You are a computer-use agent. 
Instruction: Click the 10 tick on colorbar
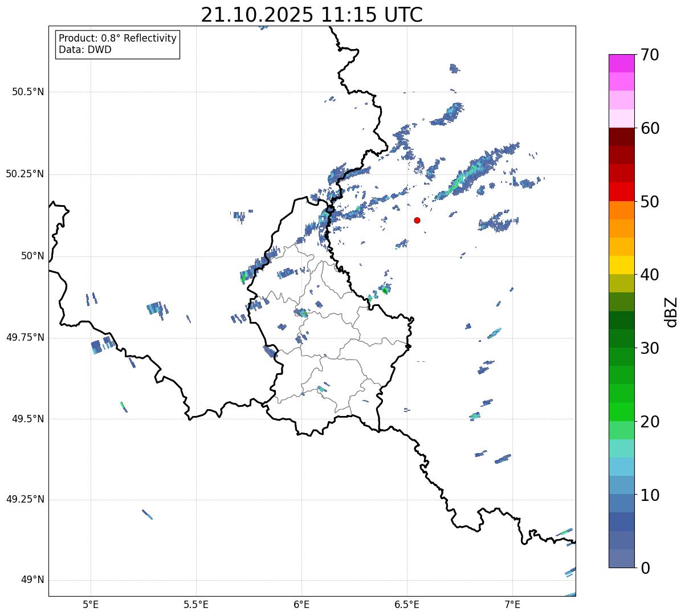pos(650,495)
